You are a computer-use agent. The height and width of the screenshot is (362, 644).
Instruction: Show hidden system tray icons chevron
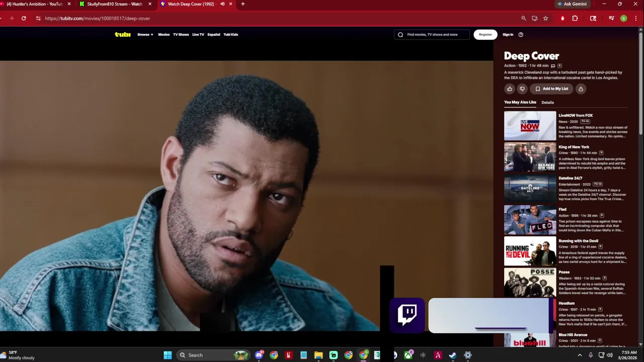[580, 355]
